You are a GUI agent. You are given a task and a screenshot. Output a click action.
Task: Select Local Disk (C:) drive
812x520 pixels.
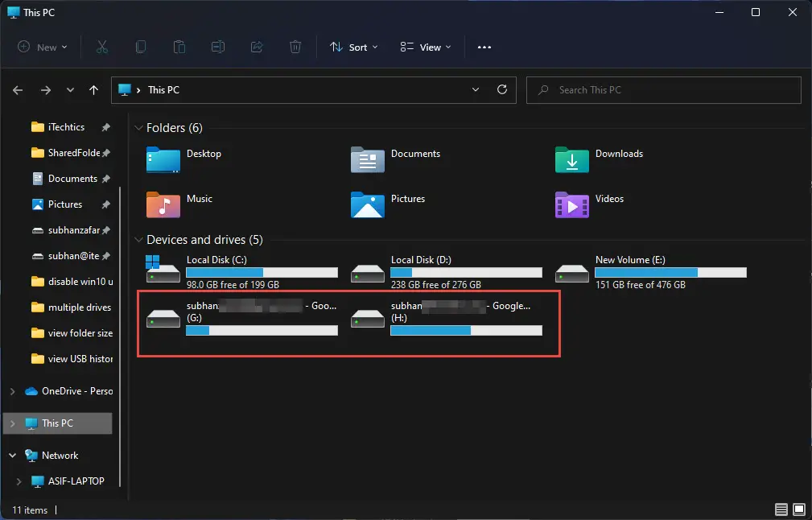pos(242,271)
